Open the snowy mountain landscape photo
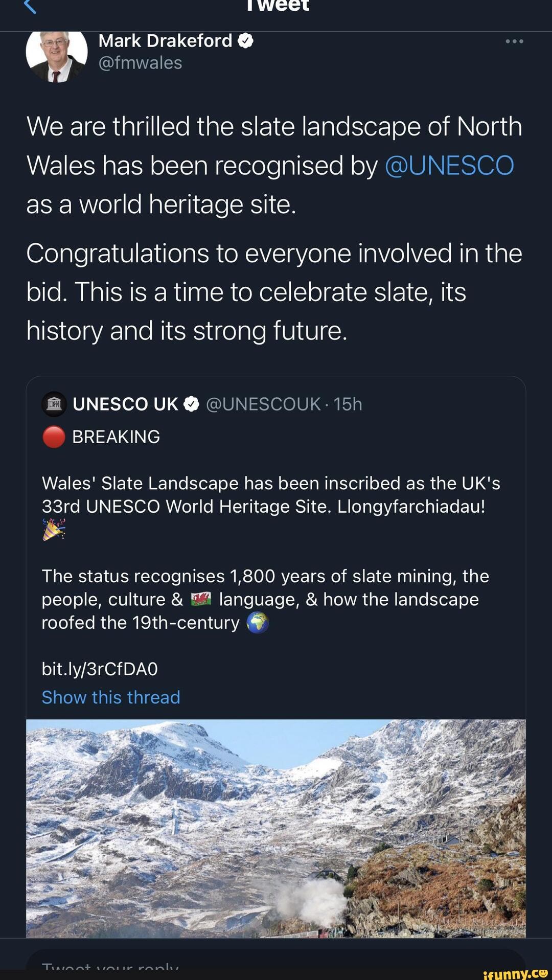552x980 pixels. 276,828
